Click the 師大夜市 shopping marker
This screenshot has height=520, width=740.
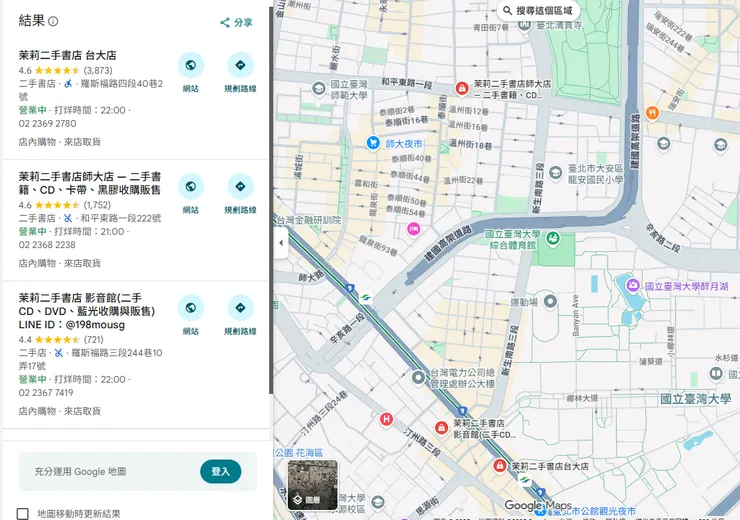pos(373,143)
